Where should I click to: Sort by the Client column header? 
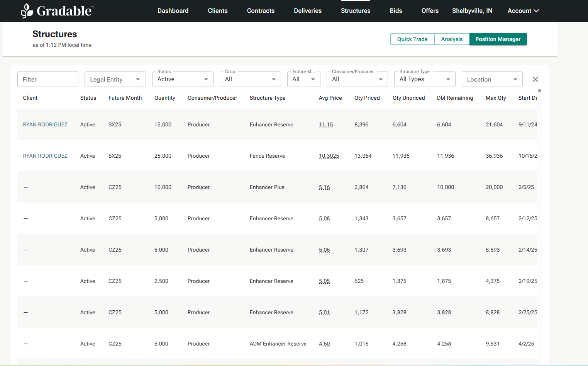[30, 98]
